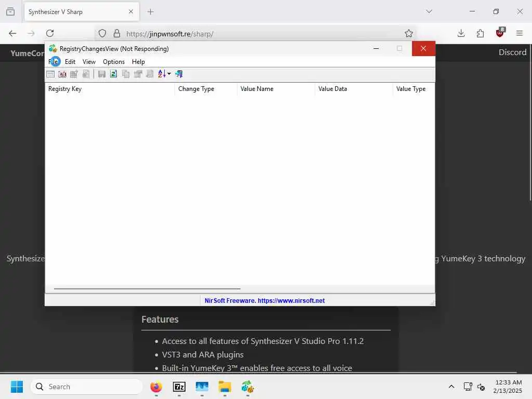The width and height of the screenshot is (532, 399).
Task: Click the camera snapshot toolbar icon
Action: [62, 74]
